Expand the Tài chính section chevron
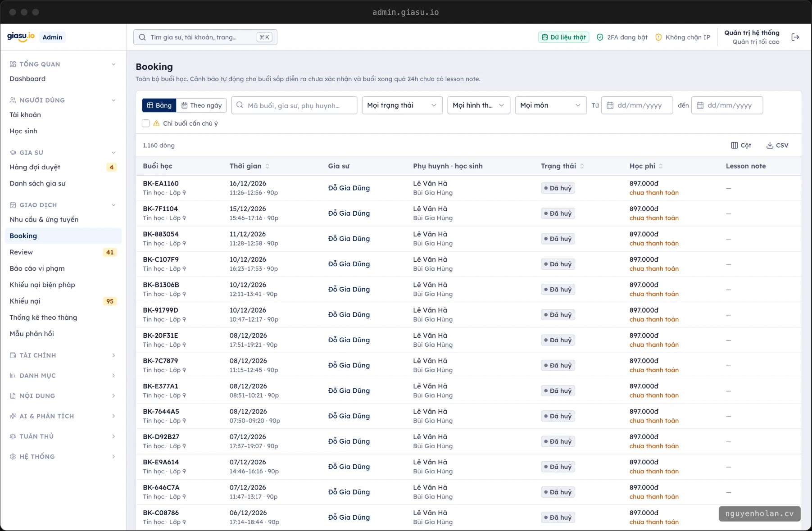This screenshot has height=531, width=812. point(113,355)
